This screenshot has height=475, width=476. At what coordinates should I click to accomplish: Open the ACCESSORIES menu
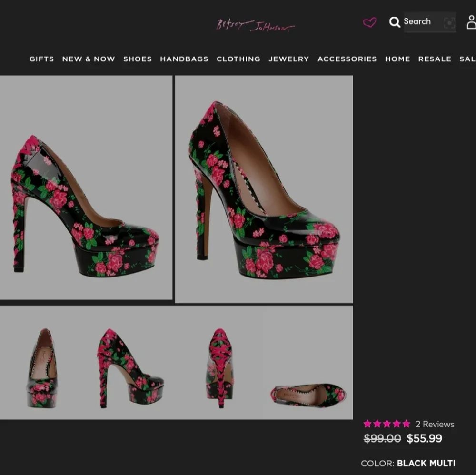(347, 59)
